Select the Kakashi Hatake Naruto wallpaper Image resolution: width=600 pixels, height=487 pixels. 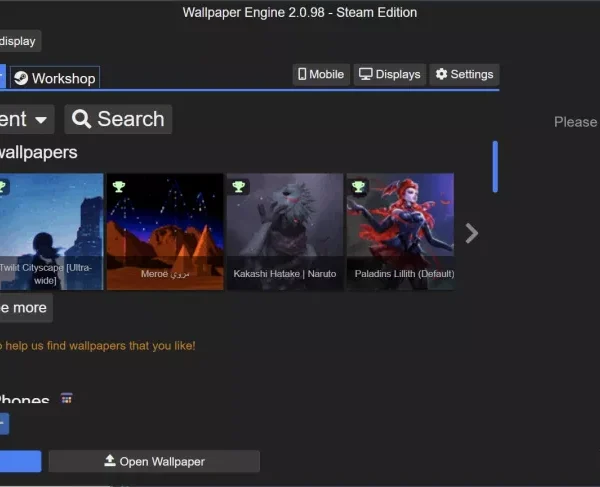point(285,230)
